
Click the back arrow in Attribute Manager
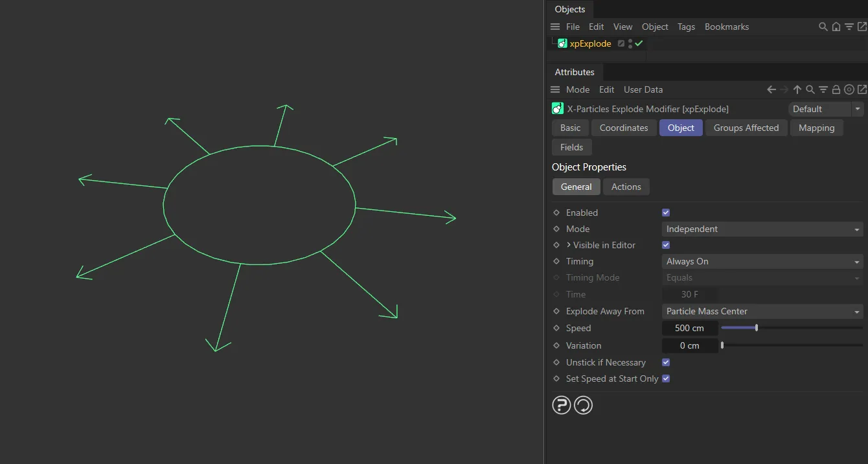tap(770, 89)
